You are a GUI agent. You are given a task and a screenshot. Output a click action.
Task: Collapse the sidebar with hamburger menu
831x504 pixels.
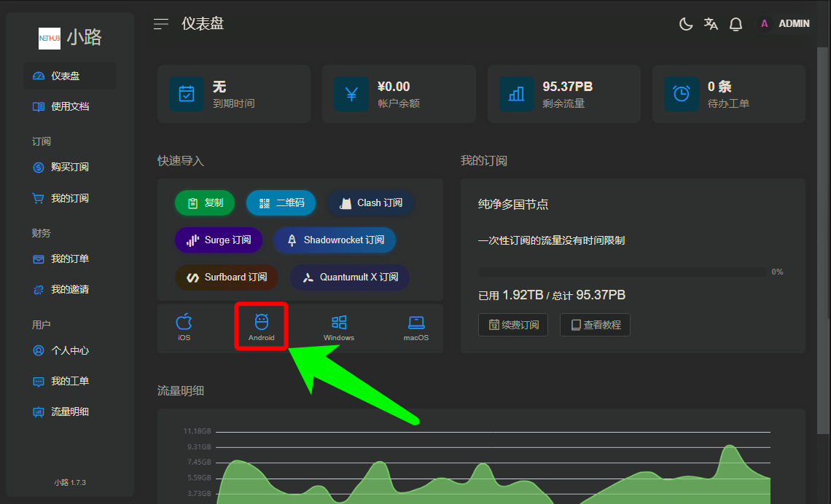tap(161, 24)
